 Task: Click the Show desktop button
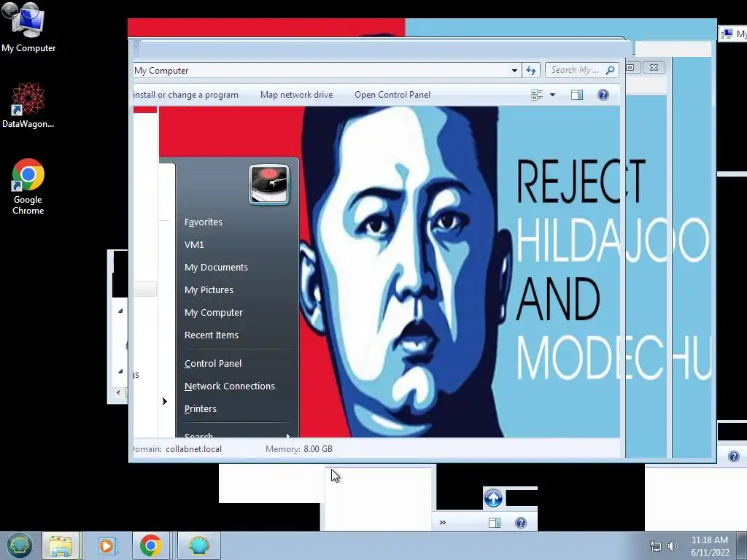pyautogui.click(x=742, y=545)
